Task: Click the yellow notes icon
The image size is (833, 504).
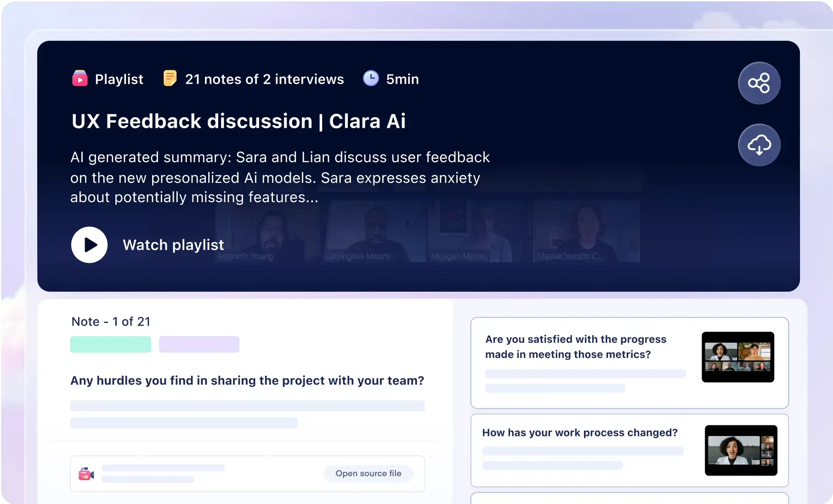Action: pos(170,79)
